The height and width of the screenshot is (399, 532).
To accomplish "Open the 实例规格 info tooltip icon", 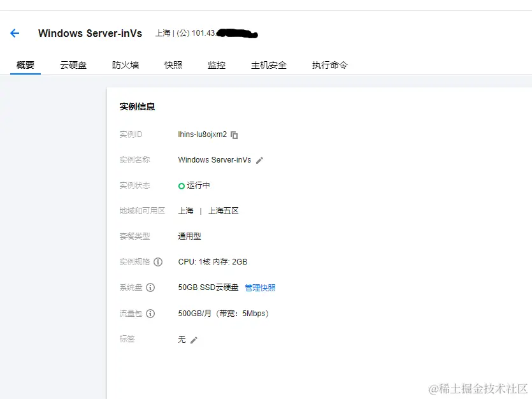I will click(x=157, y=262).
